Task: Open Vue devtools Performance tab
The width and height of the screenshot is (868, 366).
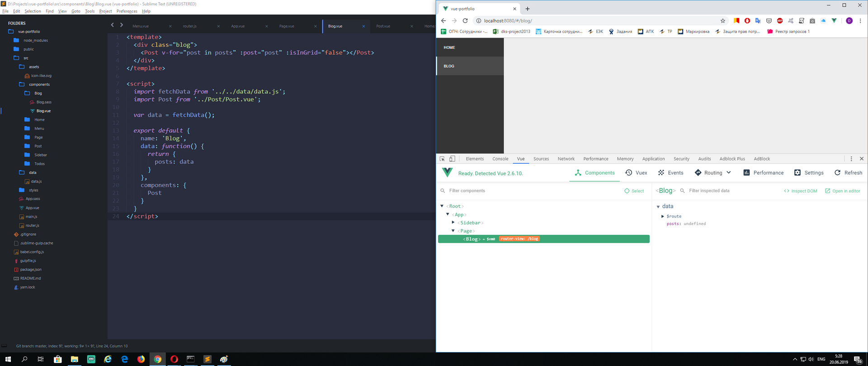Action: pos(763,173)
